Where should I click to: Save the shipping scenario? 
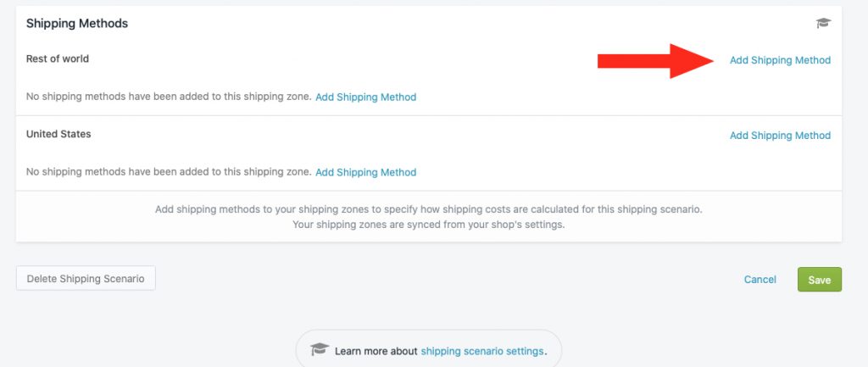pyautogui.click(x=820, y=280)
